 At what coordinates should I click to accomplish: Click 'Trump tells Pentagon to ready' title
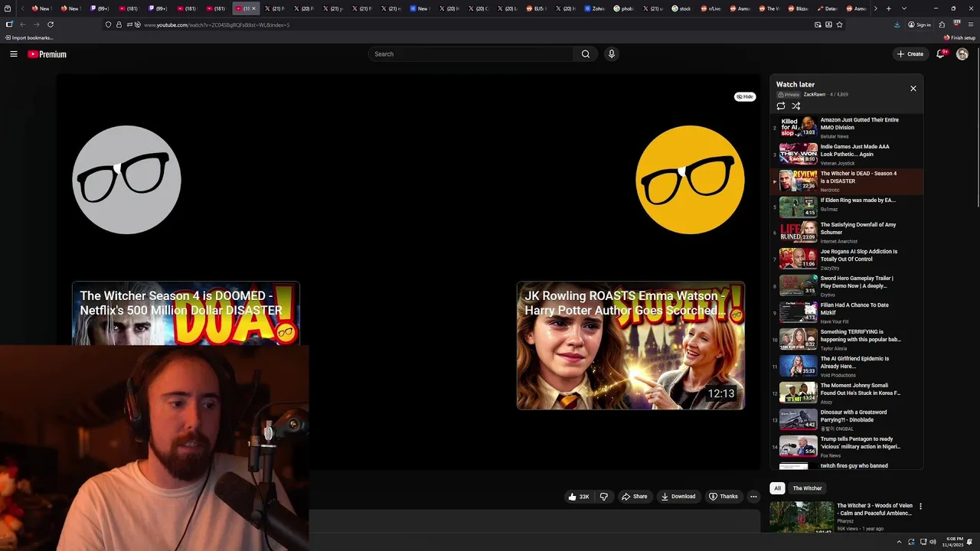tap(861, 443)
